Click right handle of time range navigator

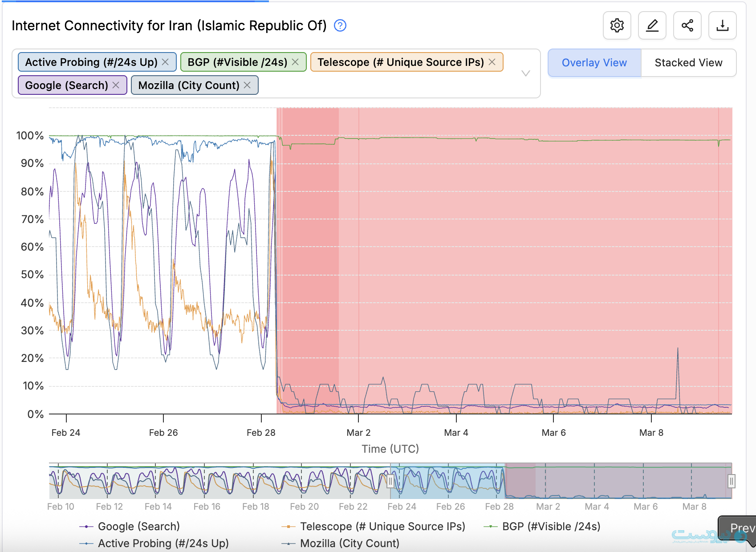pyautogui.click(x=731, y=481)
